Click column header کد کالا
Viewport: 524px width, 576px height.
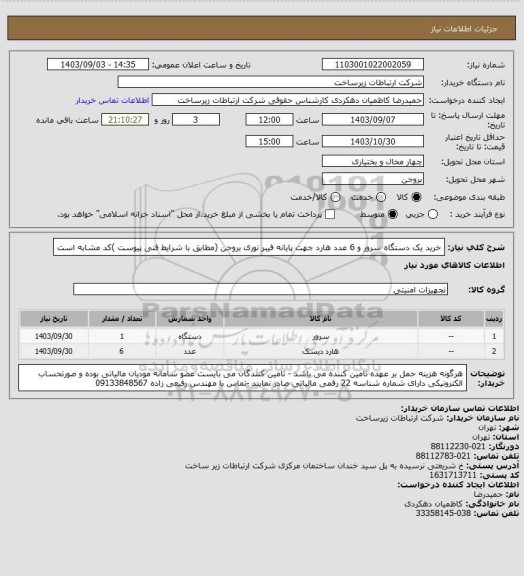(451, 318)
